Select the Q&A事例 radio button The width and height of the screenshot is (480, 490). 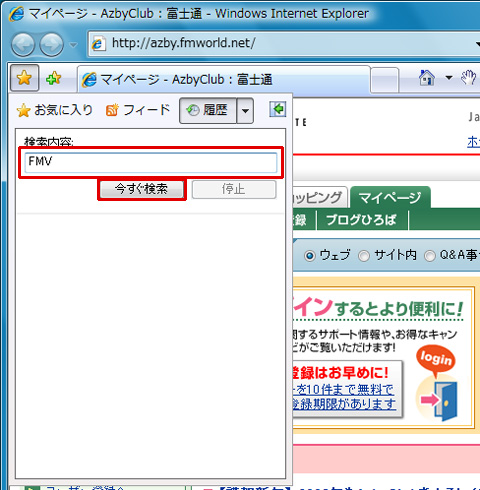(430, 256)
